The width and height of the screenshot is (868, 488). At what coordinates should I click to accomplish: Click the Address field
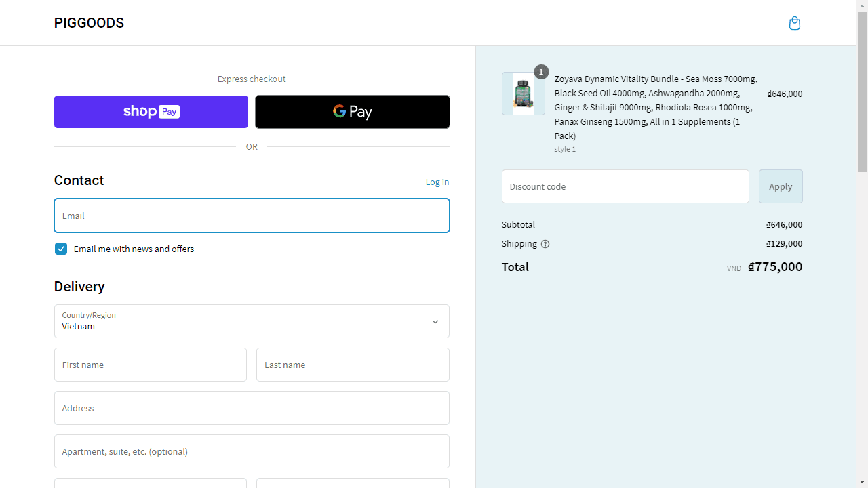point(252,408)
